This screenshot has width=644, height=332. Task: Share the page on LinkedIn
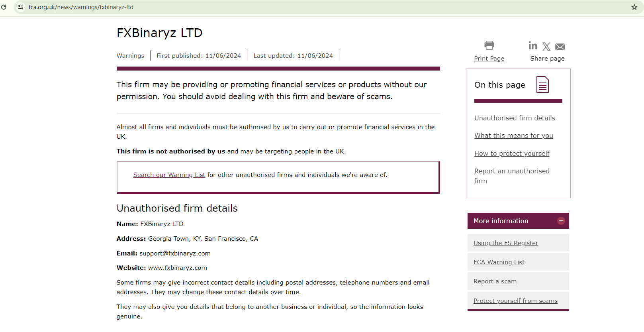tap(533, 46)
